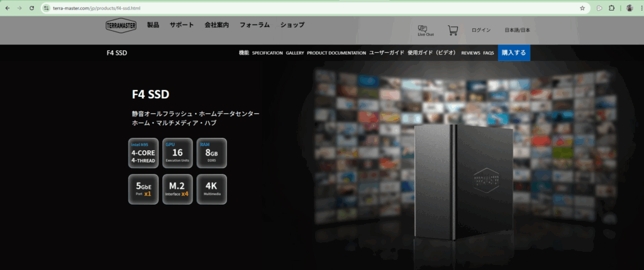Viewport: 644px width, 270px height.
Task: Click the 4K Multimedia badge
Action: tap(211, 189)
